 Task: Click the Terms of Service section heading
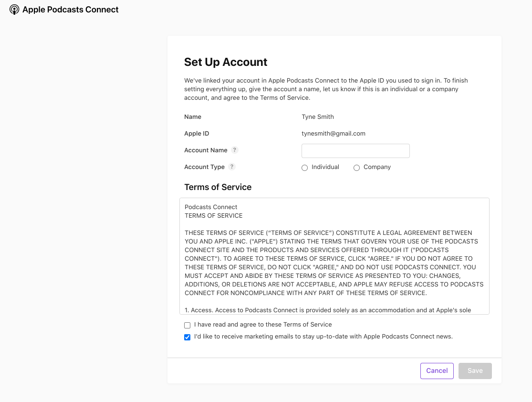[x=218, y=187]
